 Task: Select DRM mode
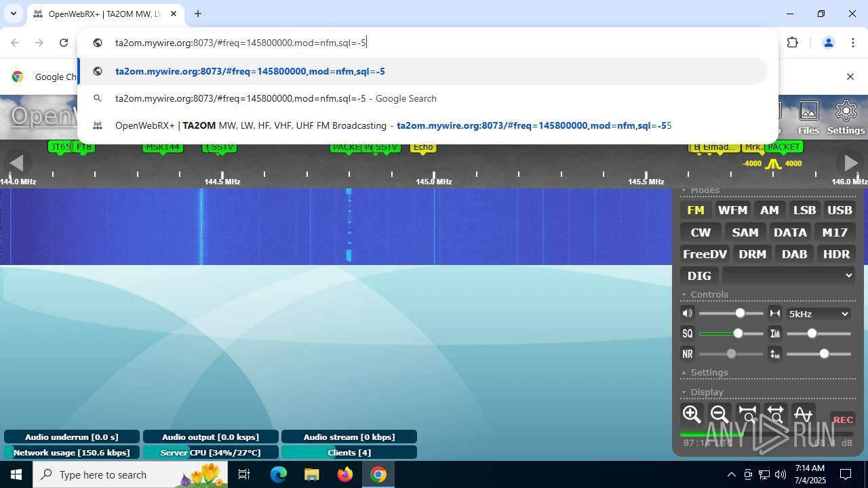pos(753,254)
